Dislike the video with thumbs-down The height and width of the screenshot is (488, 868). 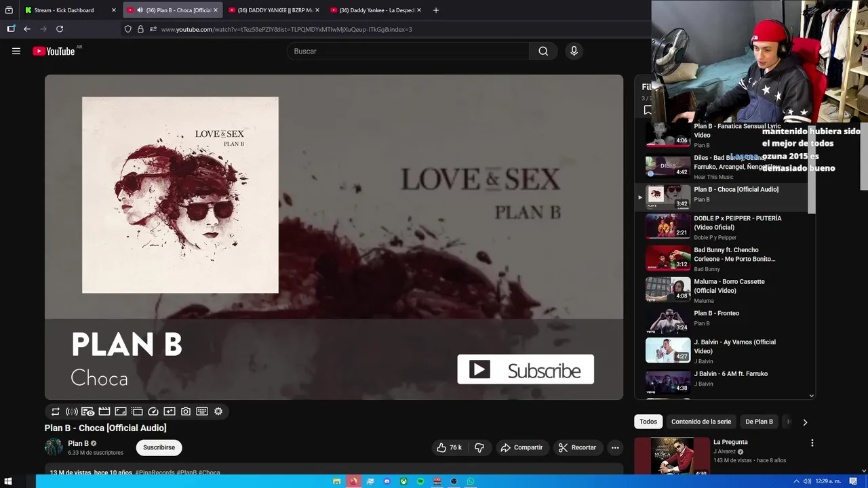point(479,447)
